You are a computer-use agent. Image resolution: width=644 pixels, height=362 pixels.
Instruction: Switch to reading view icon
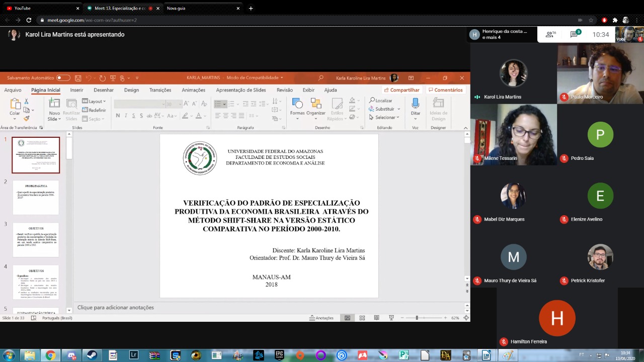click(376, 318)
